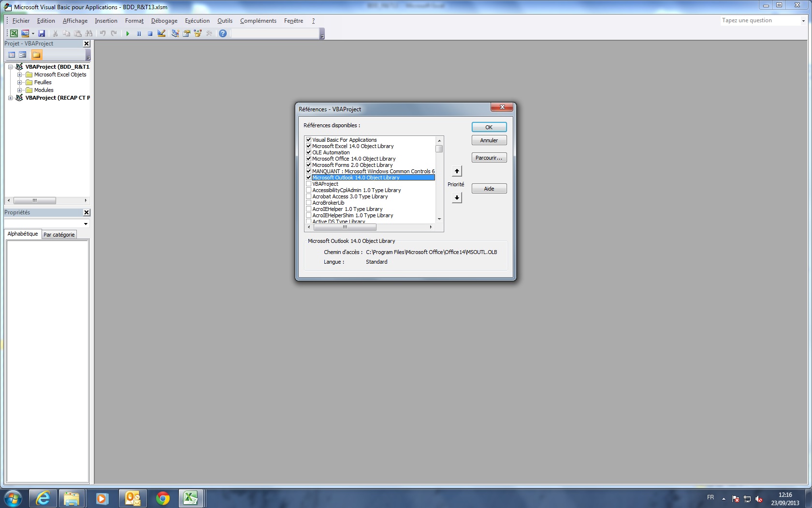The height and width of the screenshot is (508, 812).
Task: Click the Insert UserForm toolbar icon
Action: 25,33
